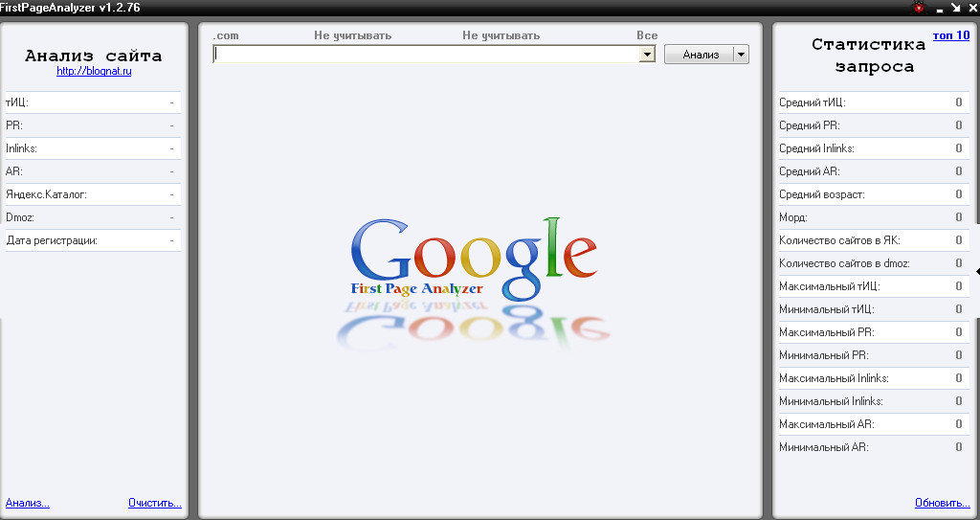Click the топ 10 link
The width and height of the screenshot is (980, 520).
(x=950, y=35)
